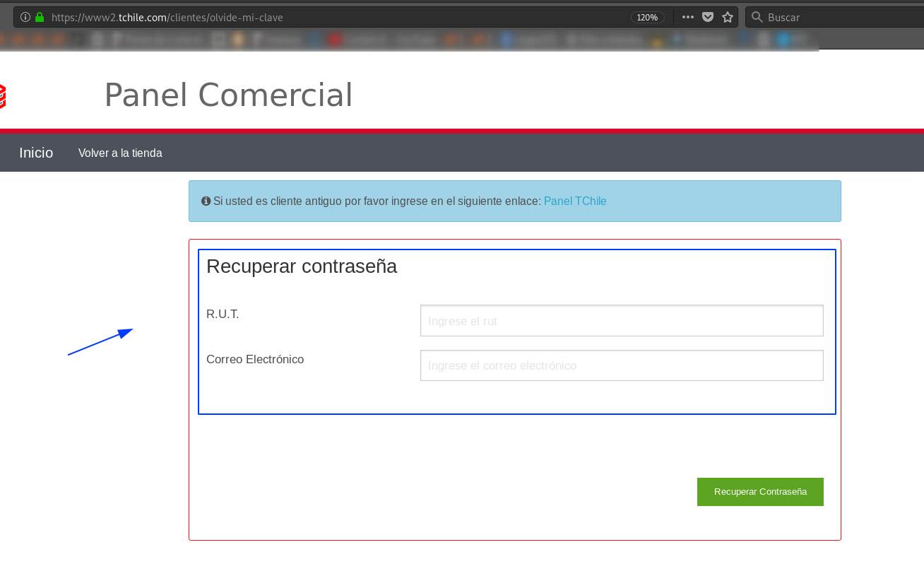Reset zoom via the 120% indicator
The width and height of the screenshot is (924, 564).
point(647,17)
